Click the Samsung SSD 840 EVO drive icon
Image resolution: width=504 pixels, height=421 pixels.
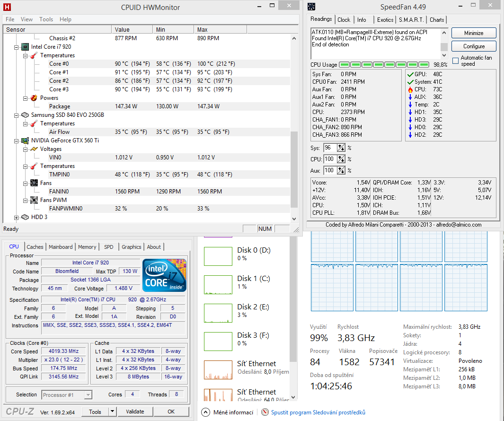(25, 115)
